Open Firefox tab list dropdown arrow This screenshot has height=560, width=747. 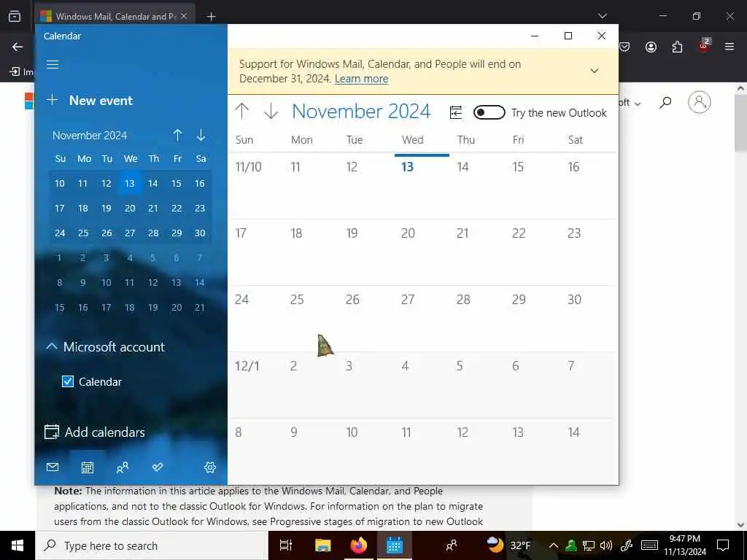tap(602, 16)
